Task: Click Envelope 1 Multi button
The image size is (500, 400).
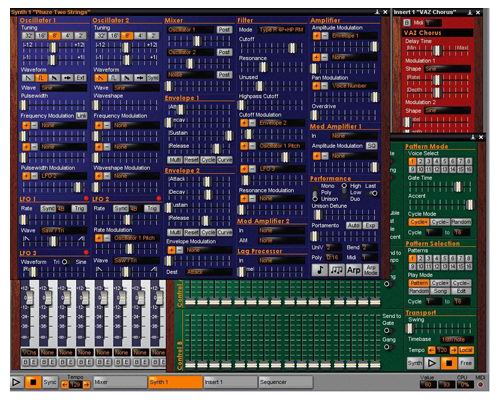Action: click(175, 160)
